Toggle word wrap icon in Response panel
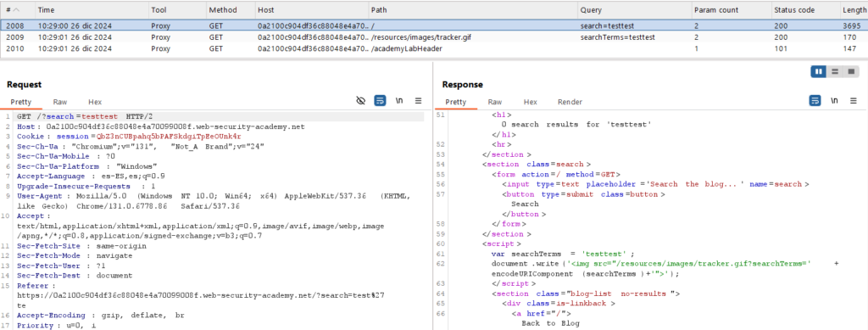Screen dimensions: 868x330 coord(815,101)
